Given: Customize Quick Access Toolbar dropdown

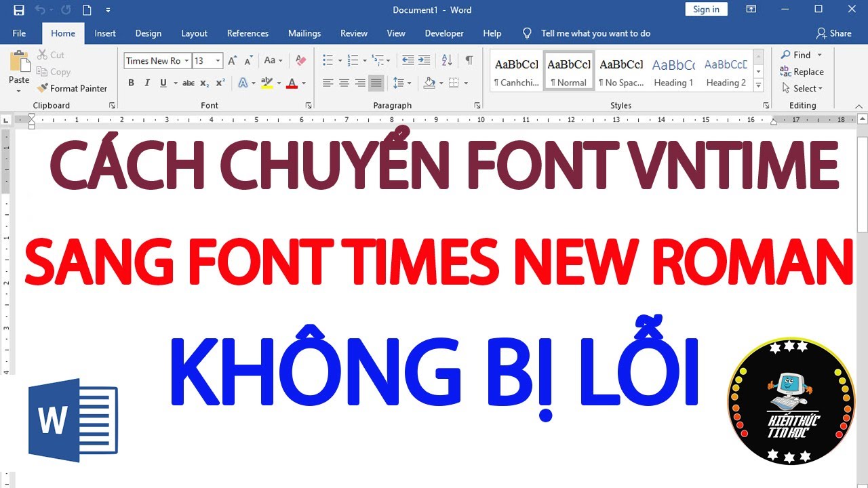Looking at the screenshot, I should [108, 10].
